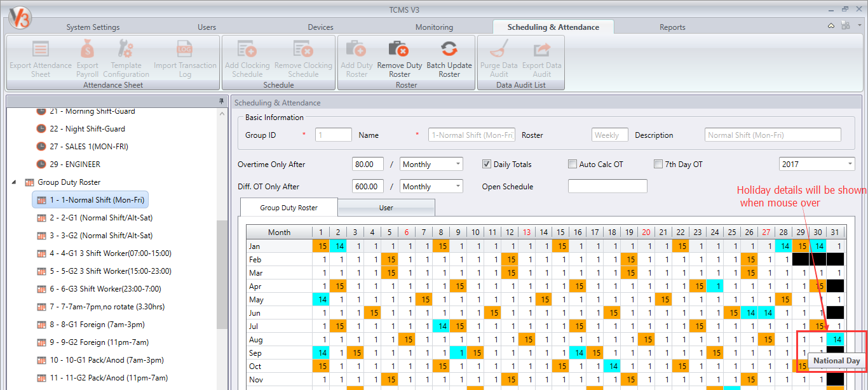Collapse ribbon using the up chevron
This screenshot has height=390, width=868.
point(831,26)
